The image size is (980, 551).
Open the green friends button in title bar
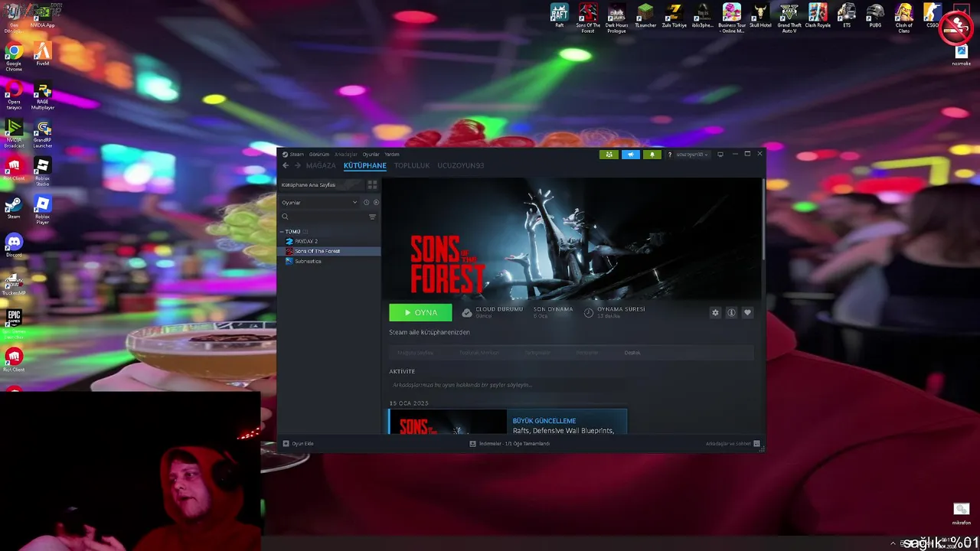click(609, 155)
